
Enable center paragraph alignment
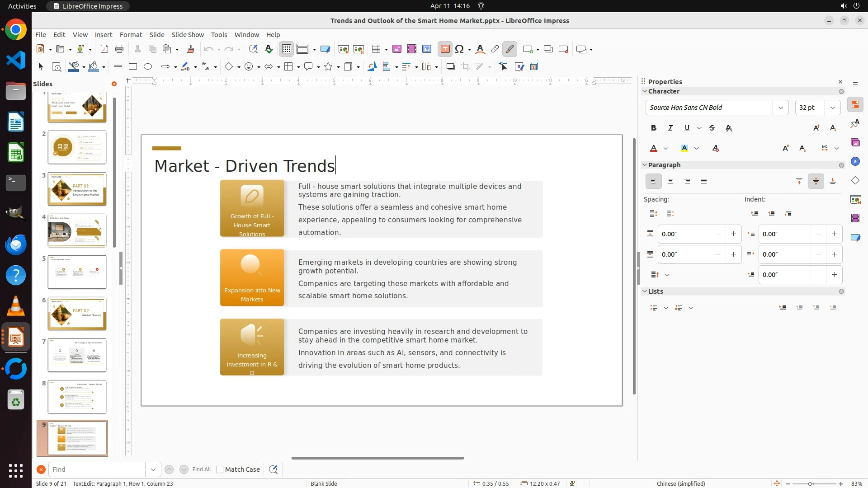(x=670, y=182)
